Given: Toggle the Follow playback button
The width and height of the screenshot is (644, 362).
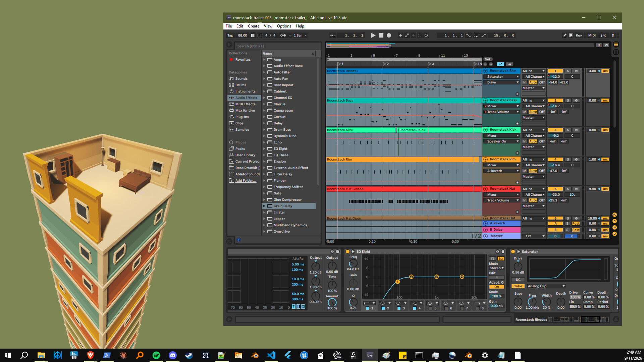Looking at the screenshot, I should click(333, 36).
